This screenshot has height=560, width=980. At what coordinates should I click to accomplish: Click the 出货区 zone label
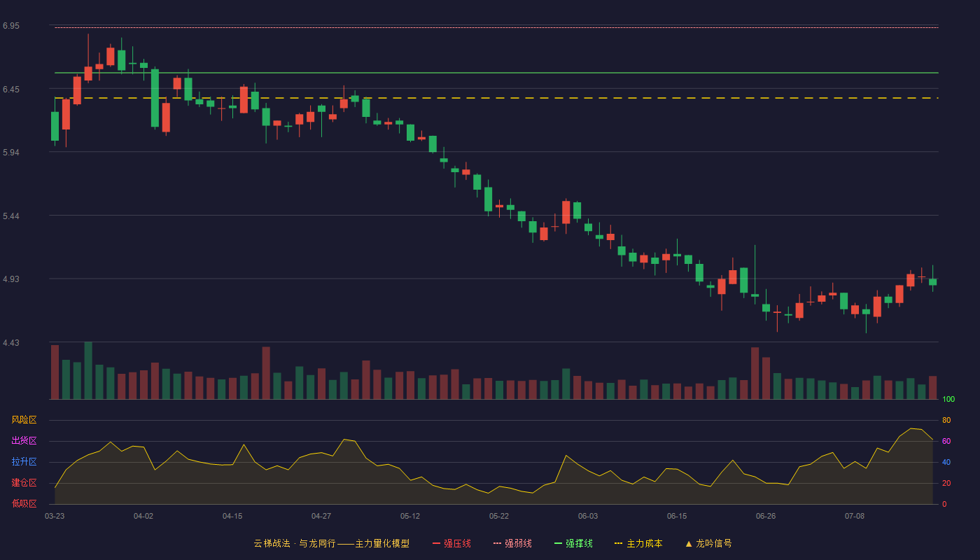pyautogui.click(x=24, y=441)
